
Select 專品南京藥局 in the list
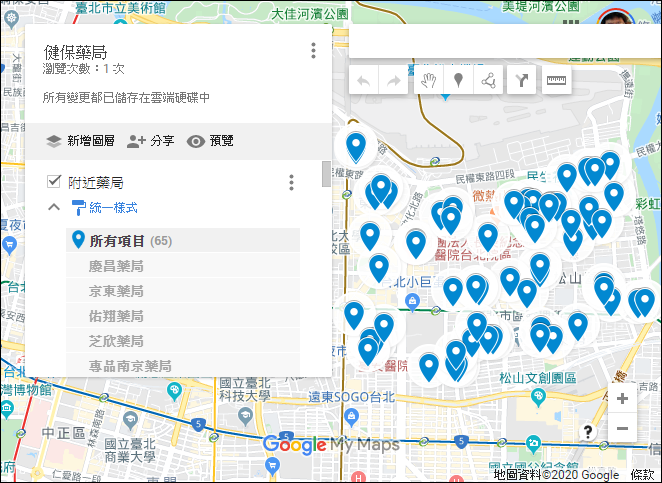(x=183, y=366)
